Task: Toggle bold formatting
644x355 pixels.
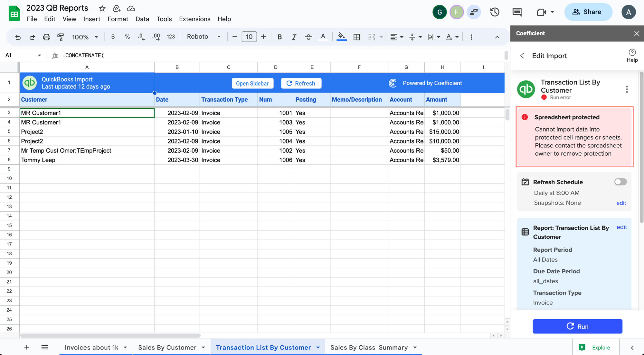Action: click(279, 37)
